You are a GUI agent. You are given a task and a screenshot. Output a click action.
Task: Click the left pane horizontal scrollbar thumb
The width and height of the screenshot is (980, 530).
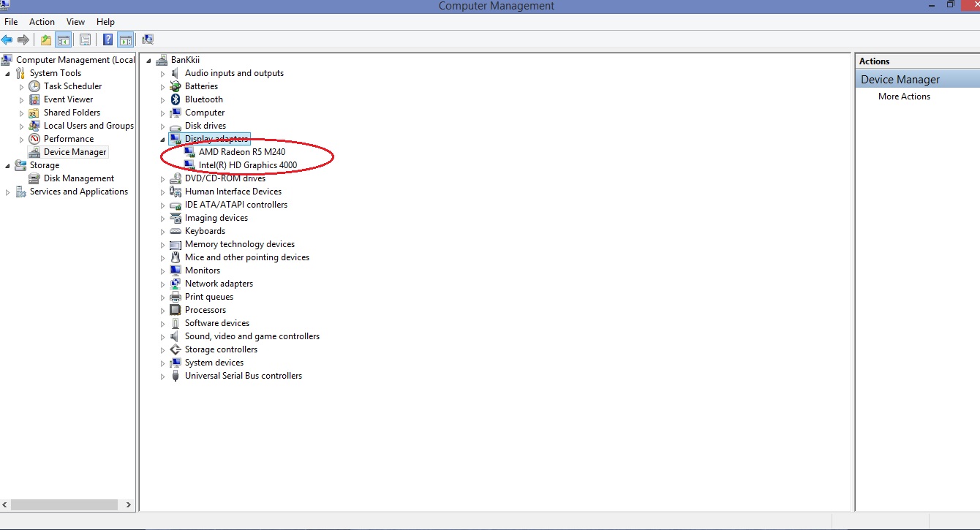pos(64,504)
